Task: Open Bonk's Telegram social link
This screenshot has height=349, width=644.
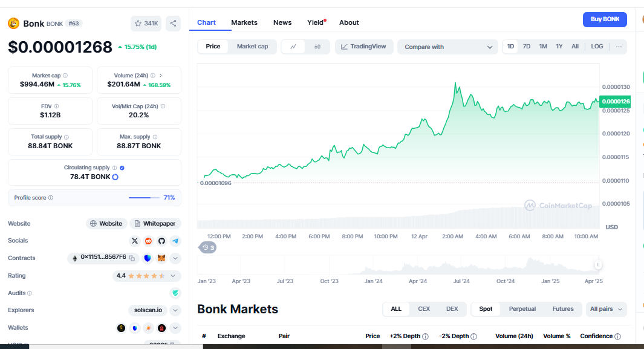Action: coord(175,241)
